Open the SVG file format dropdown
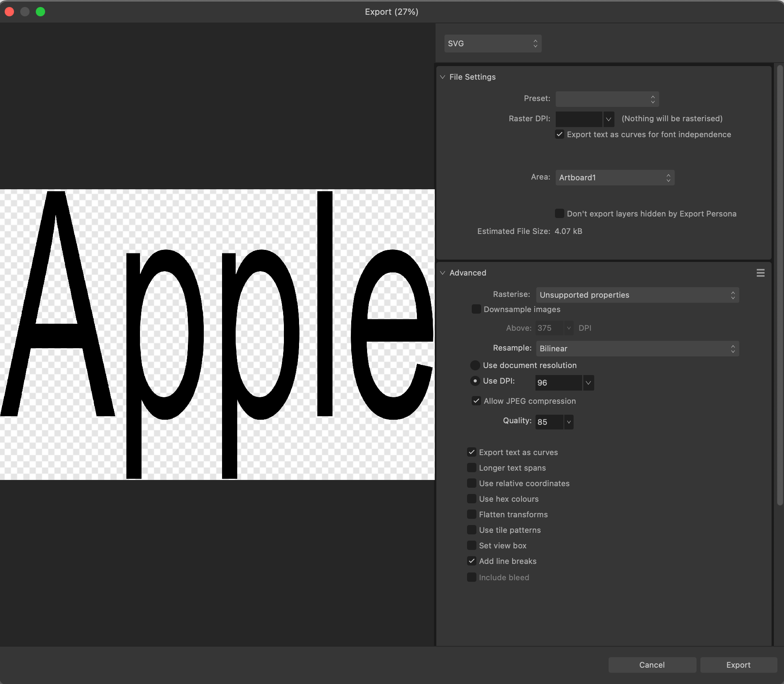This screenshot has height=684, width=784. pos(493,44)
